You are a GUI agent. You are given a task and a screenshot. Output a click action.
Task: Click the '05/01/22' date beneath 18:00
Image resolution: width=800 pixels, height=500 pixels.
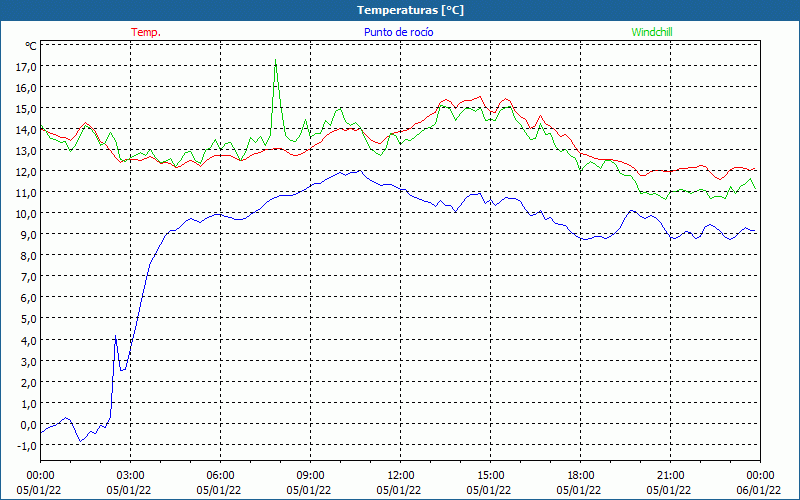point(579,490)
